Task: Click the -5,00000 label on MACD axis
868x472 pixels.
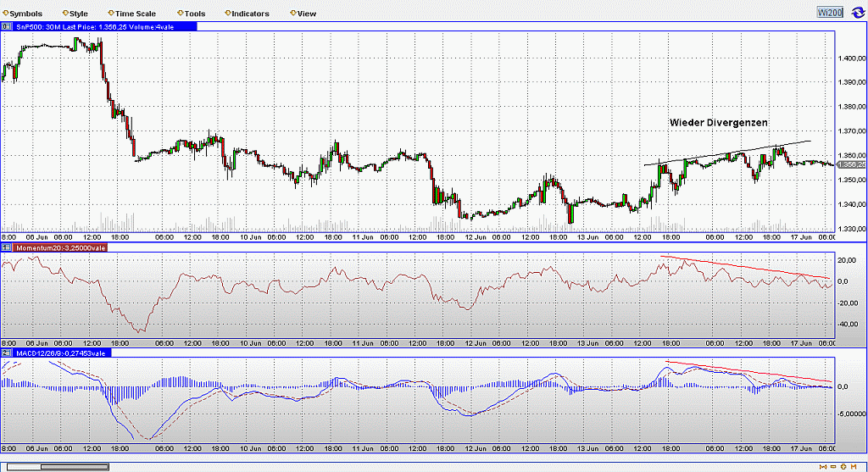Action: click(851, 414)
